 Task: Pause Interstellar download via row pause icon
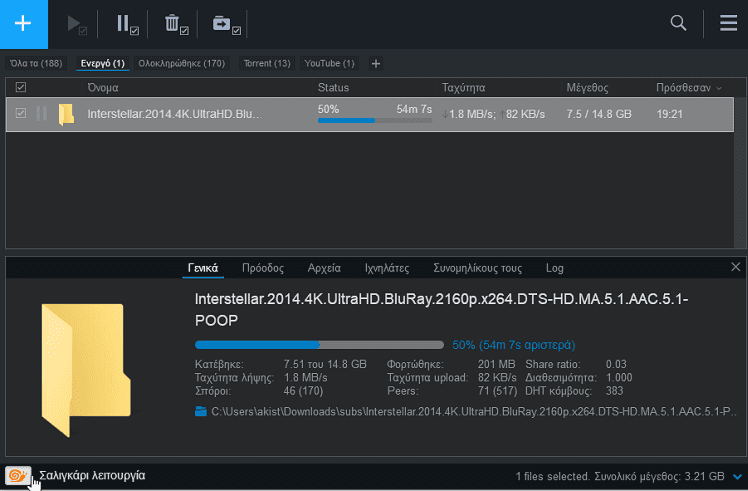[42, 114]
